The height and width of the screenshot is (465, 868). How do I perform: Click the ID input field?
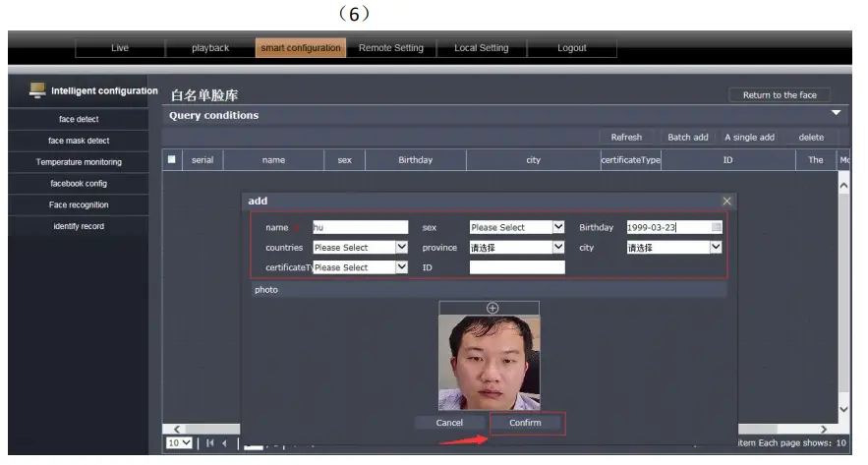point(517,267)
